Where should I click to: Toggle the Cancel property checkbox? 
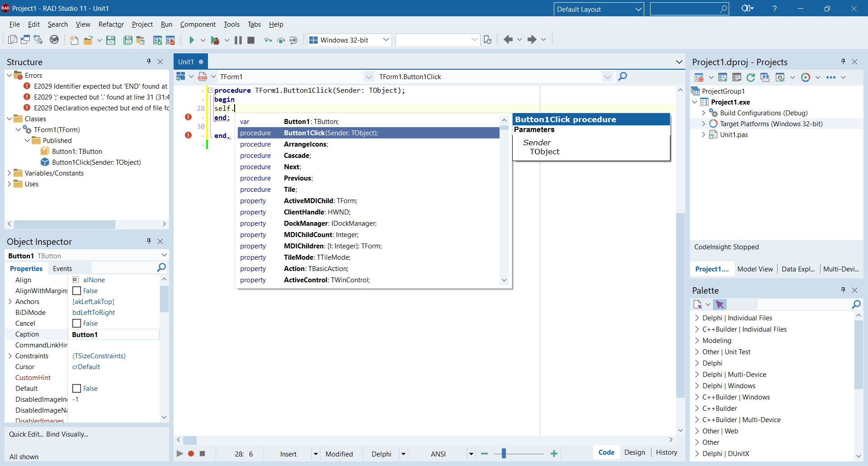pos(77,323)
